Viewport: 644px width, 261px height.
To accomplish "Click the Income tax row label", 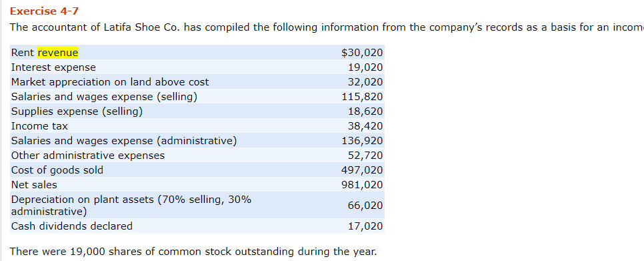I will [39, 126].
